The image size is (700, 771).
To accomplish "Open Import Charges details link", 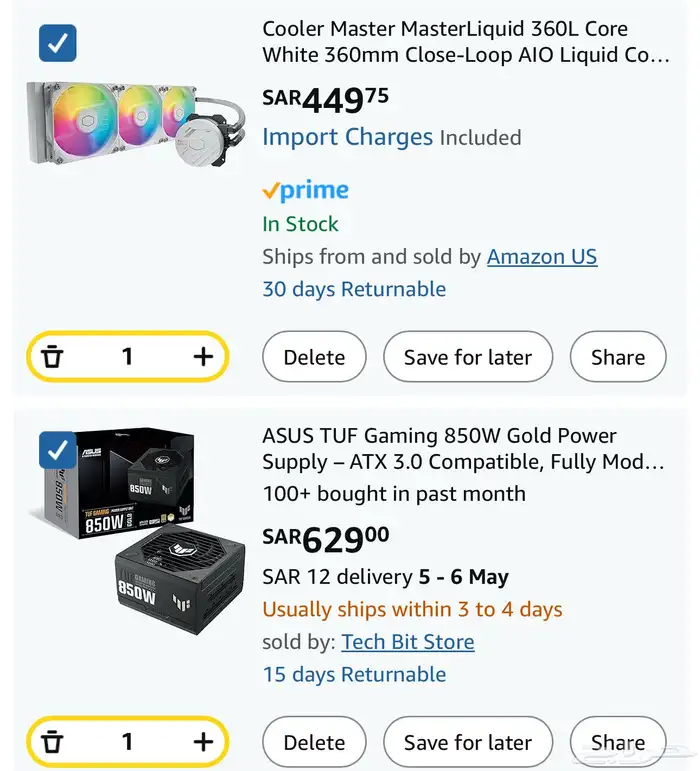I will coord(347,137).
